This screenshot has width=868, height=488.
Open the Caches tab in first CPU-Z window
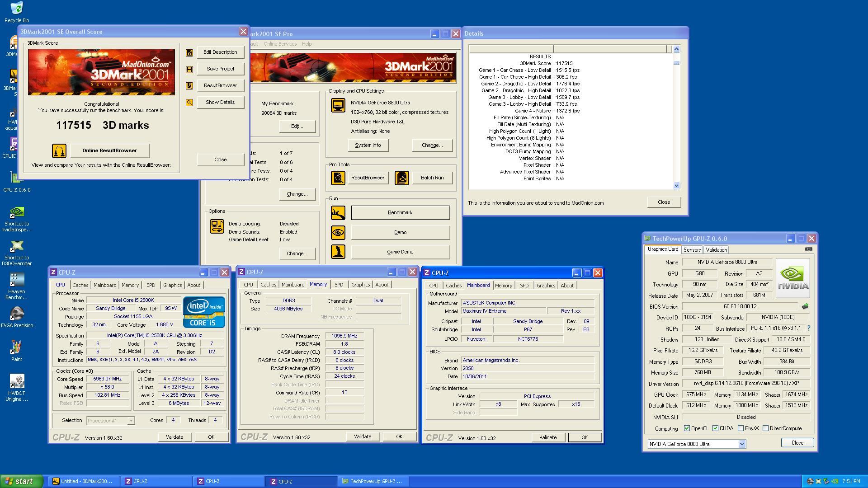[80, 285]
